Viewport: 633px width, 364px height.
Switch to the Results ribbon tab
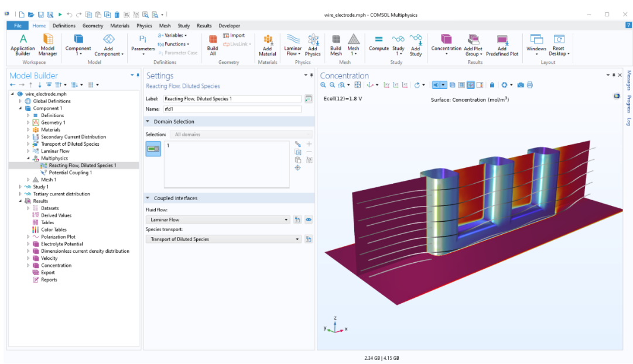click(x=204, y=25)
